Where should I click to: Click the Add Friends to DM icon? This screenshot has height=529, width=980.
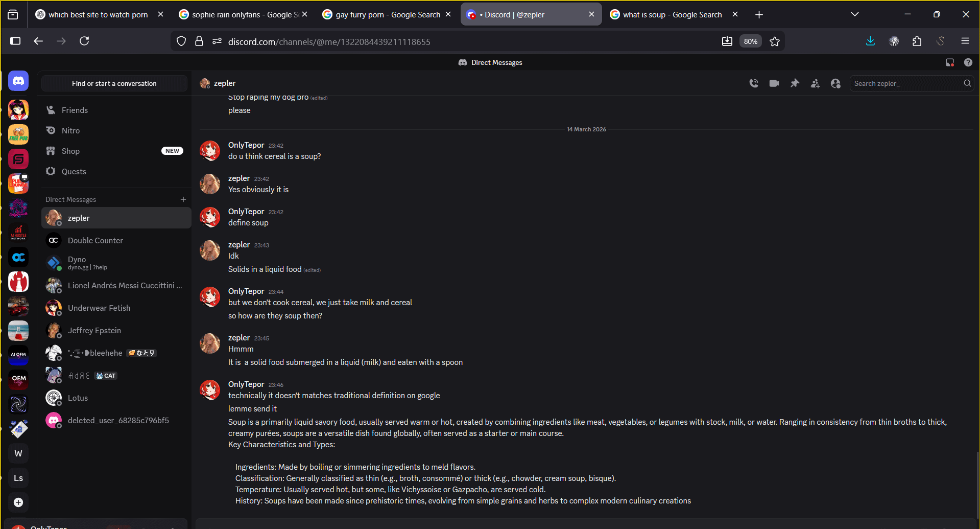tap(815, 83)
